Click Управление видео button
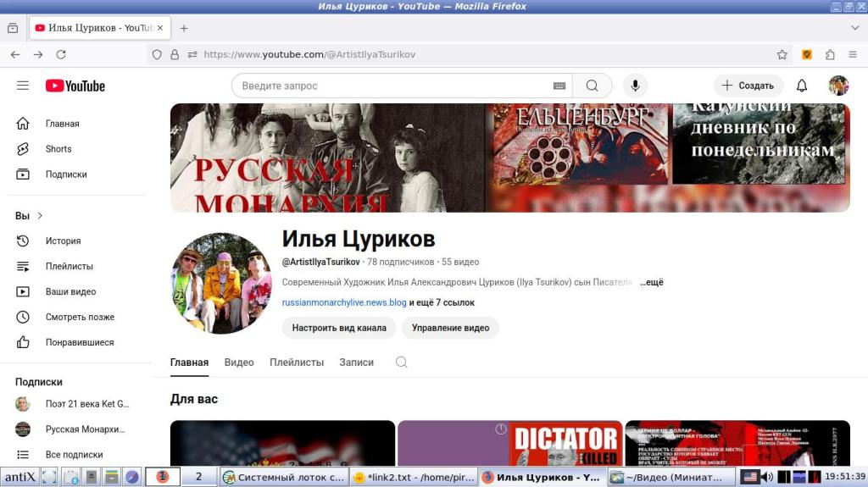The image size is (868, 487). click(x=451, y=328)
